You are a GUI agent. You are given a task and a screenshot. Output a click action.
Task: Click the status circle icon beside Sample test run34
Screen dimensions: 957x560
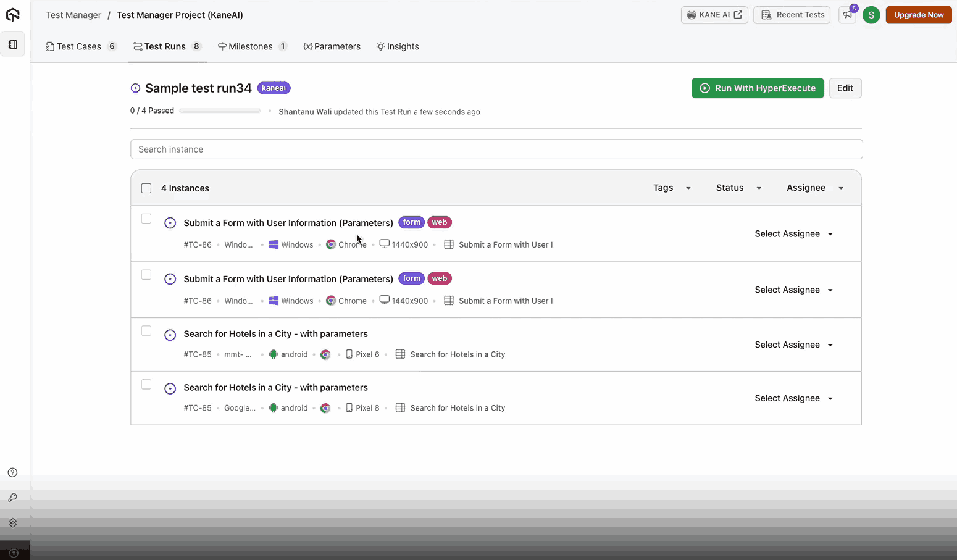(135, 88)
